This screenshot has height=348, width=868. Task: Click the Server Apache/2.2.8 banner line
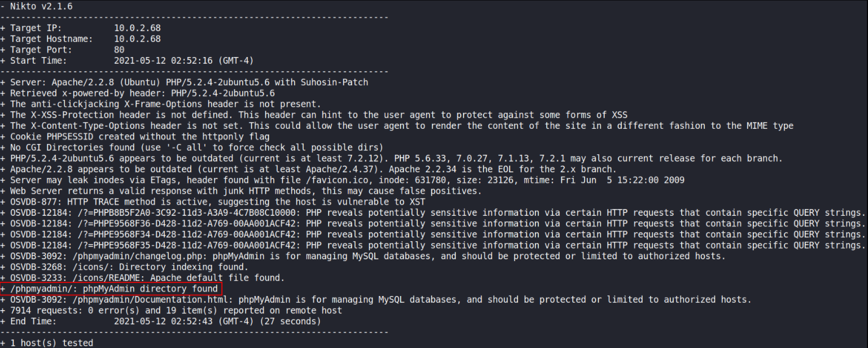(185, 82)
